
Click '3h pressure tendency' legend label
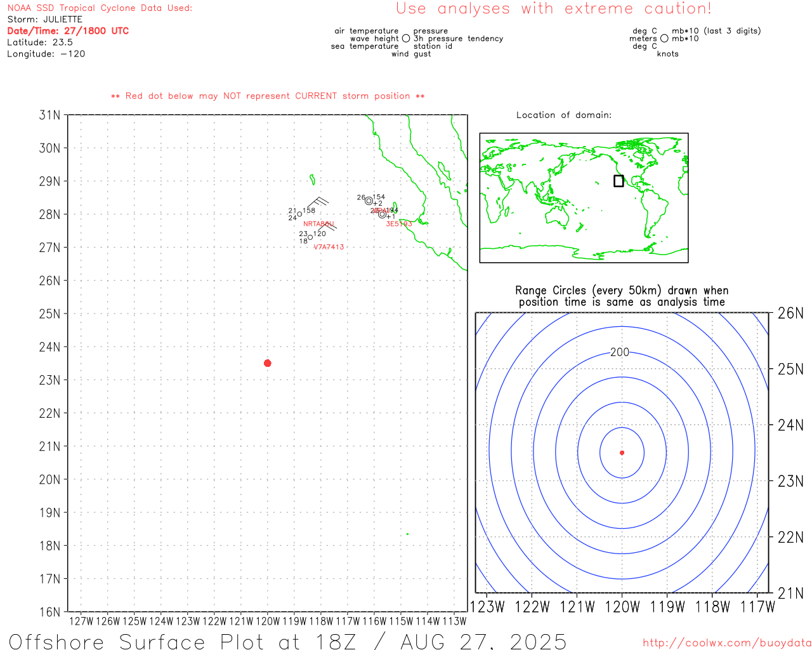pyautogui.click(x=458, y=38)
